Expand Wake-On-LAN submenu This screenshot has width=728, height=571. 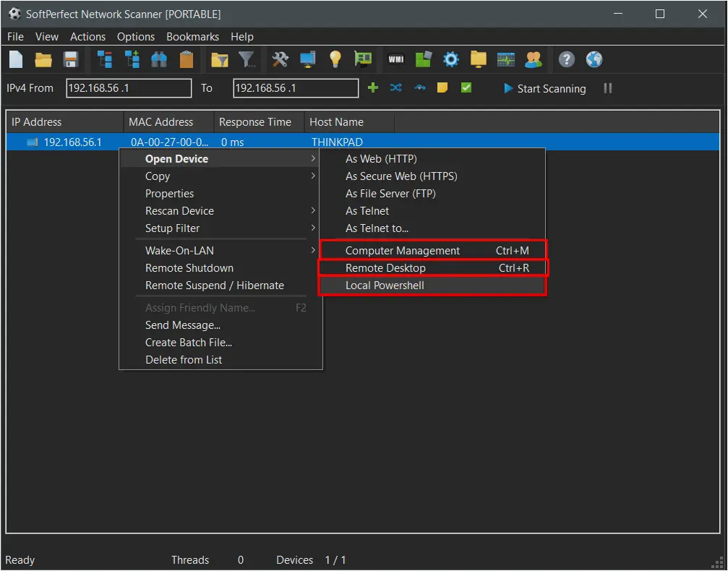pyautogui.click(x=220, y=251)
